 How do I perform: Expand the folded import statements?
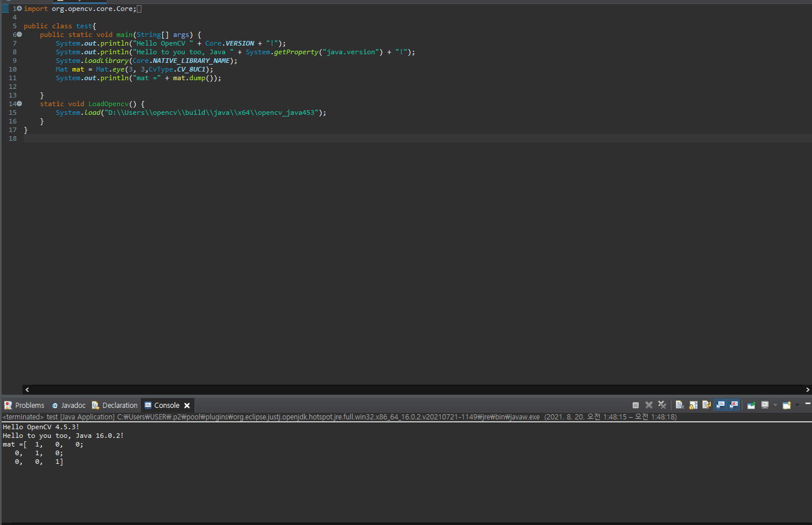tap(19, 9)
